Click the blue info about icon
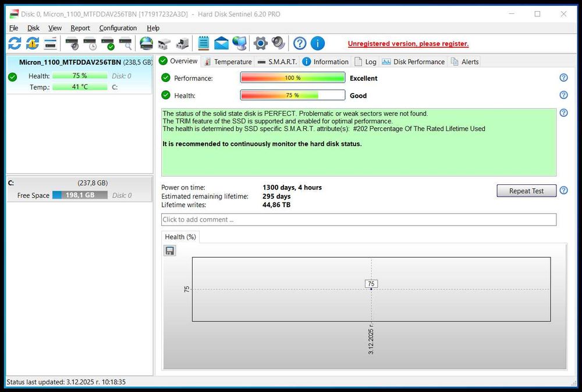Viewport: 582px width, 392px height. pyautogui.click(x=317, y=44)
